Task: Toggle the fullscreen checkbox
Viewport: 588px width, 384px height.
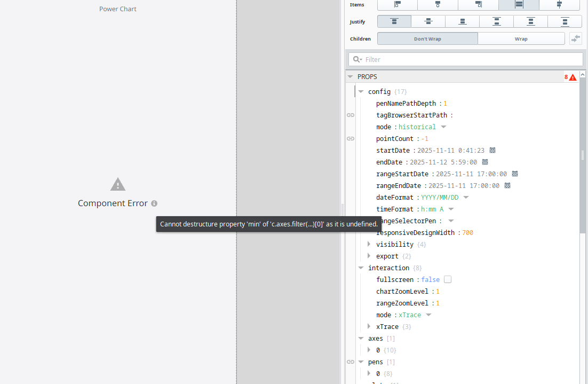Action: pos(447,280)
